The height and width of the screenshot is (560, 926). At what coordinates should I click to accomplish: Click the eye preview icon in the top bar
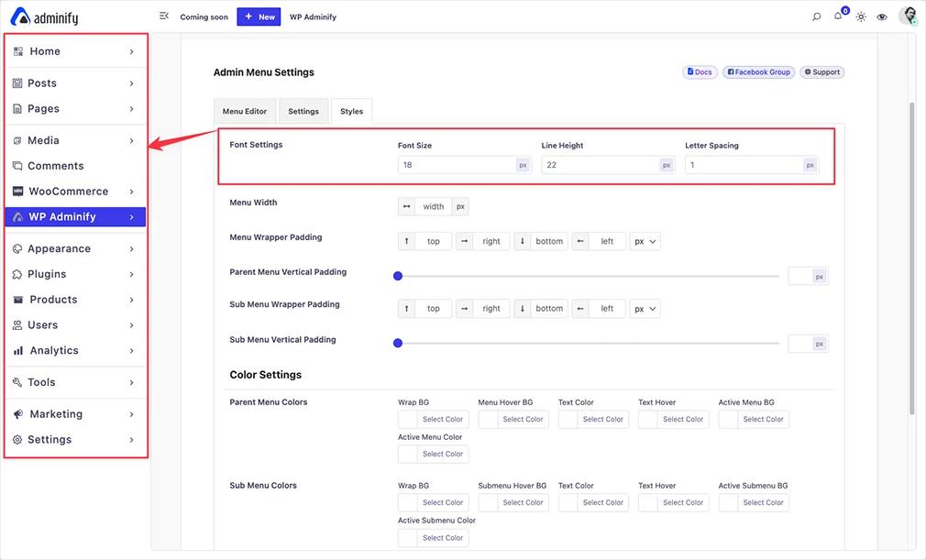point(882,16)
